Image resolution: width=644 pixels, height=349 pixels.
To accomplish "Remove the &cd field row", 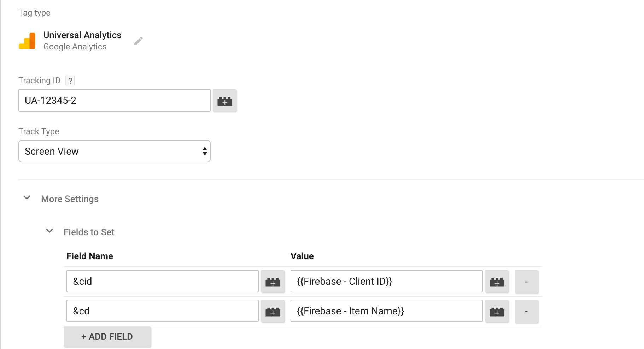I will [527, 311].
